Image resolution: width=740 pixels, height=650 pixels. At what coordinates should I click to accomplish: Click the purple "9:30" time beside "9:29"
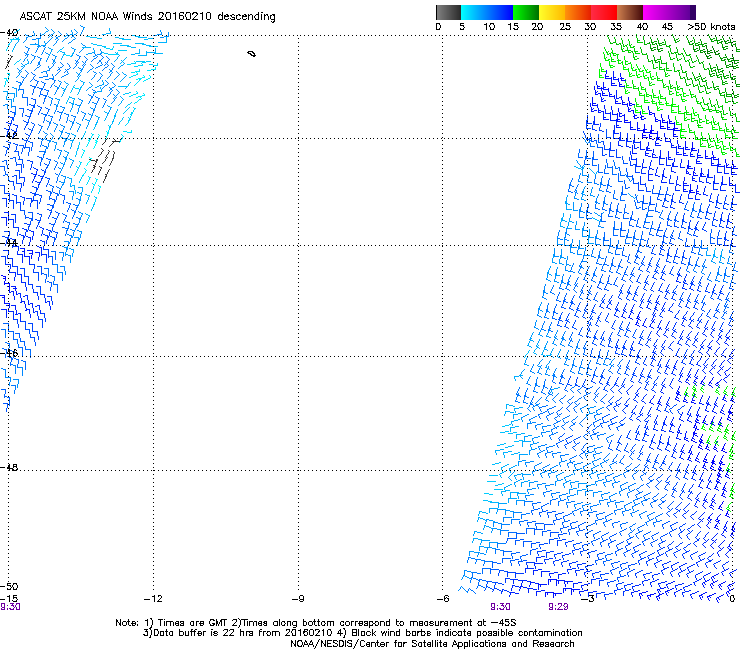pyautogui.click(x=500, y=607)
